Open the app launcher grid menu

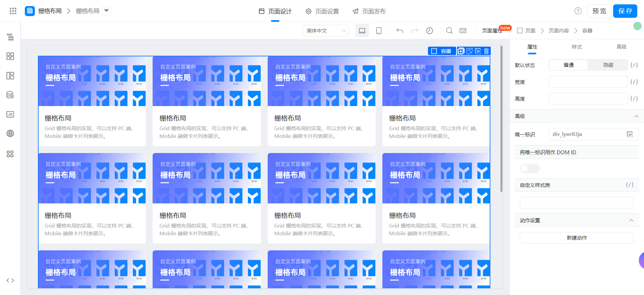pos(13,11)
